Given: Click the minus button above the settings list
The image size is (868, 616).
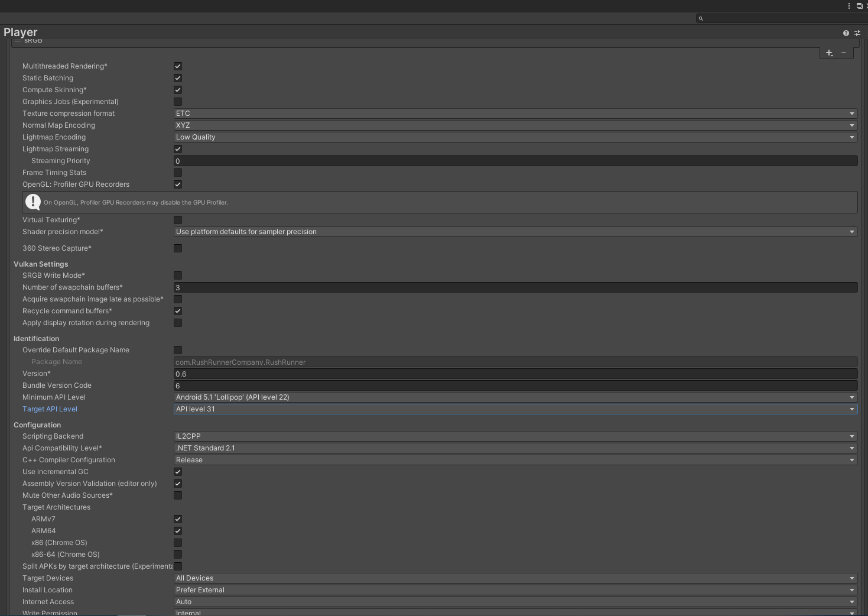Looking at the screenshot, I should [x=844, y=53].
